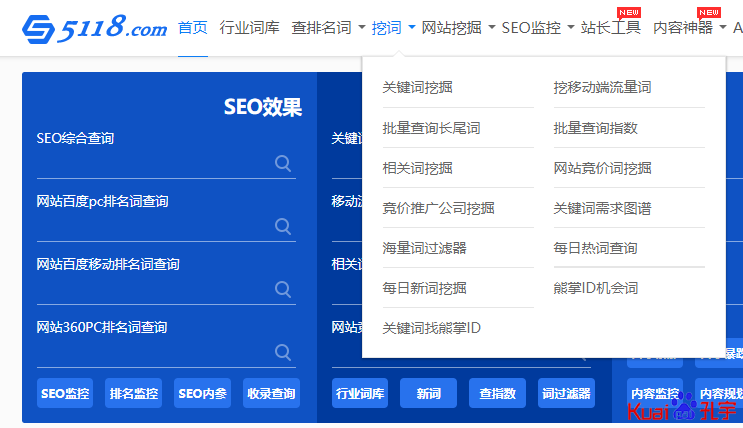743x428 pixels.
Task: Go to the 首页 tab
Action: tap(193, 28)
